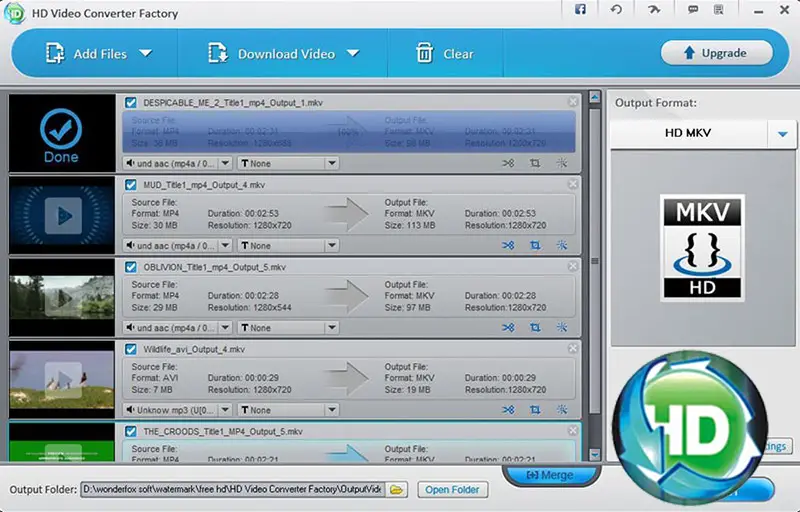Click the effects icon for OBLIVION_Title1 row
Viewport: 800px width, 512px height.
(562, 327)
